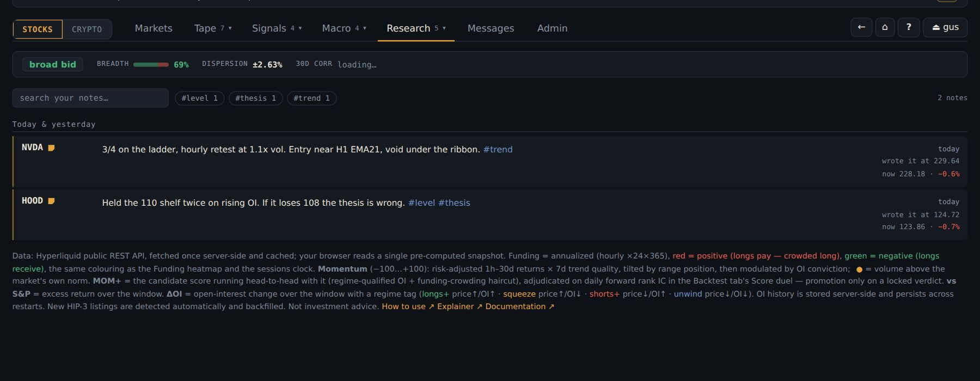Screen dimensions: 980x381
Task: Open the gus user eject menu
Action: tap(945, 27)
